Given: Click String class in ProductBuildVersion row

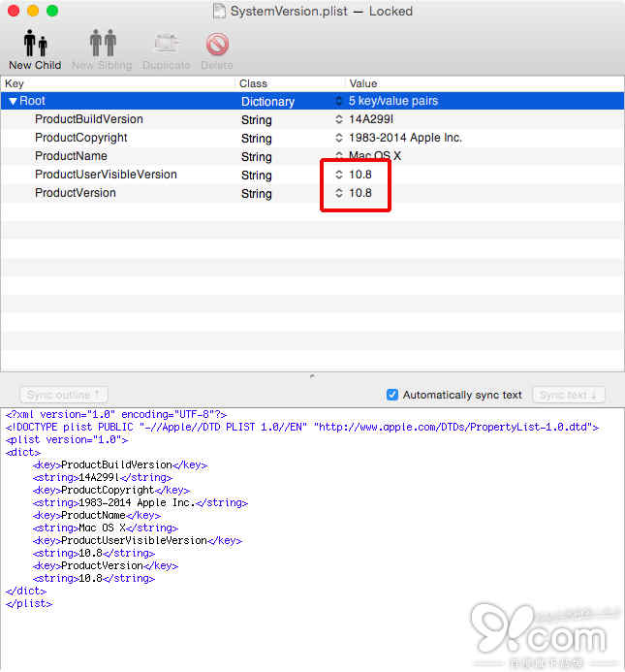Looking at the screenshot, I should coord(256,120).
